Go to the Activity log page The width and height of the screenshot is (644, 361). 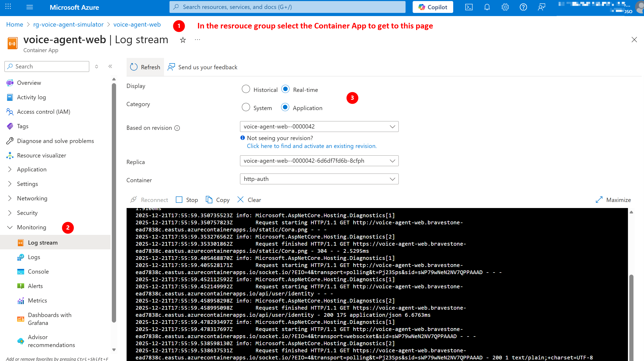(x=31, y=97)
